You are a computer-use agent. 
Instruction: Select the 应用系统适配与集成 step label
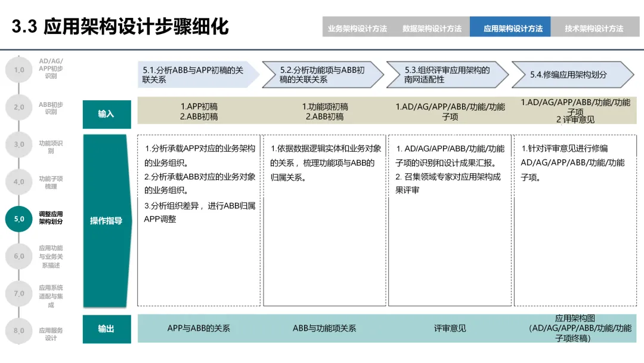[51, 296]
